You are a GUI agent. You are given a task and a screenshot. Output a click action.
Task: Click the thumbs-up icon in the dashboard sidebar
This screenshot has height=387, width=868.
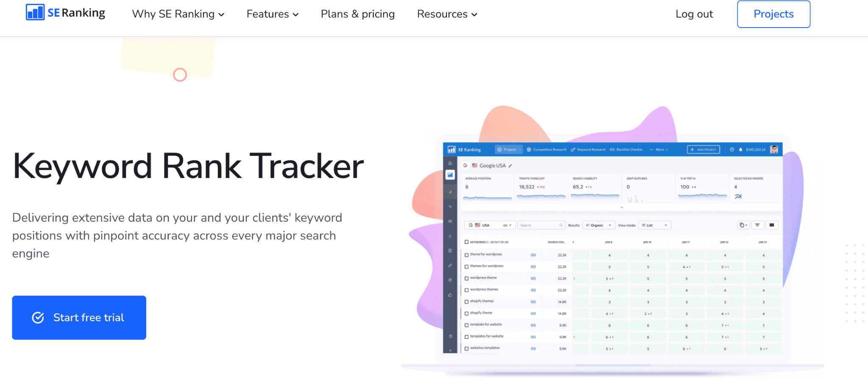[450, 295]
